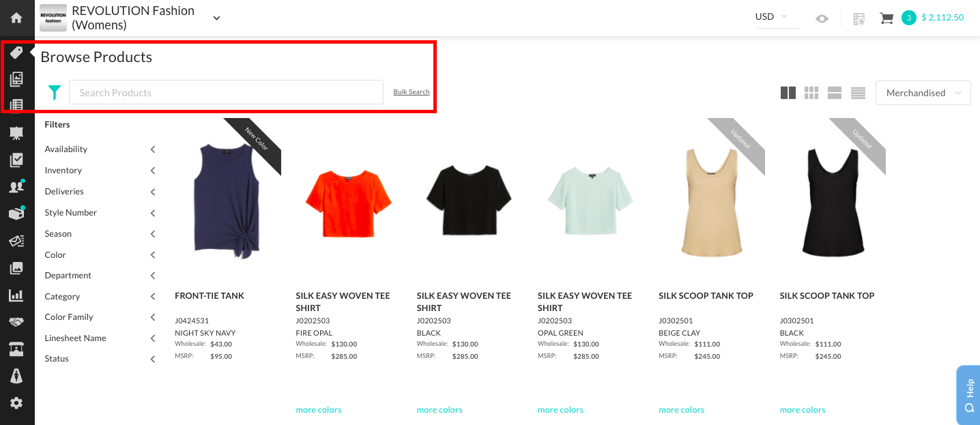Open the black woven tee thumbnail

click(x=470, y=201)
